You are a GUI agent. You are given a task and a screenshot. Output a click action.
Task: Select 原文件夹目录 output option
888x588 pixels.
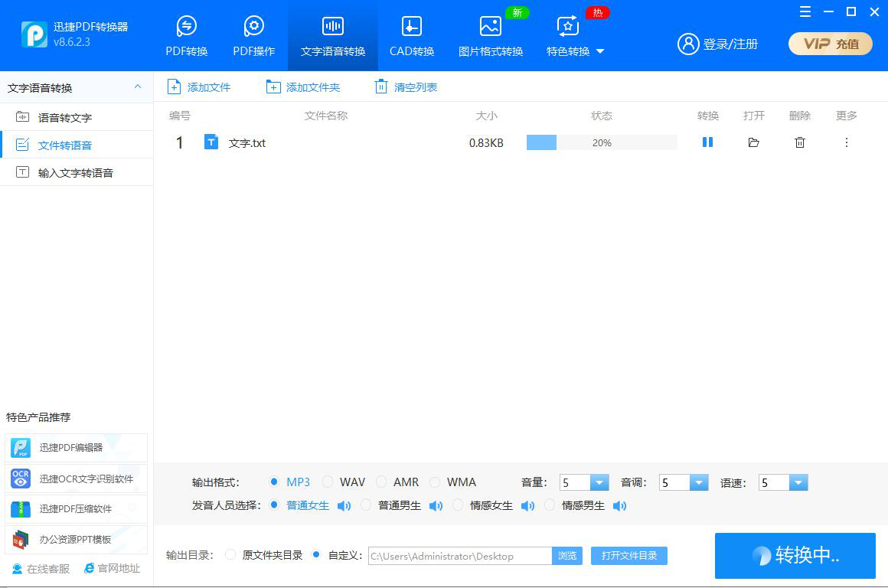click(x=230, y=554)
